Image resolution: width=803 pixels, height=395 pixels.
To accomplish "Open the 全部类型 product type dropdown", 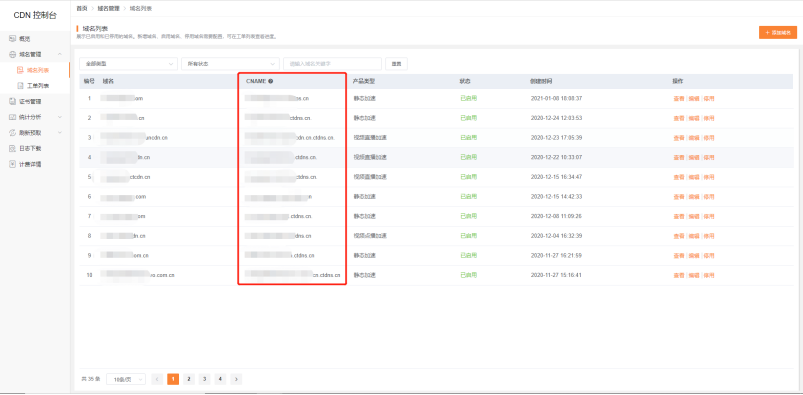I will click(x=129, y=64).
